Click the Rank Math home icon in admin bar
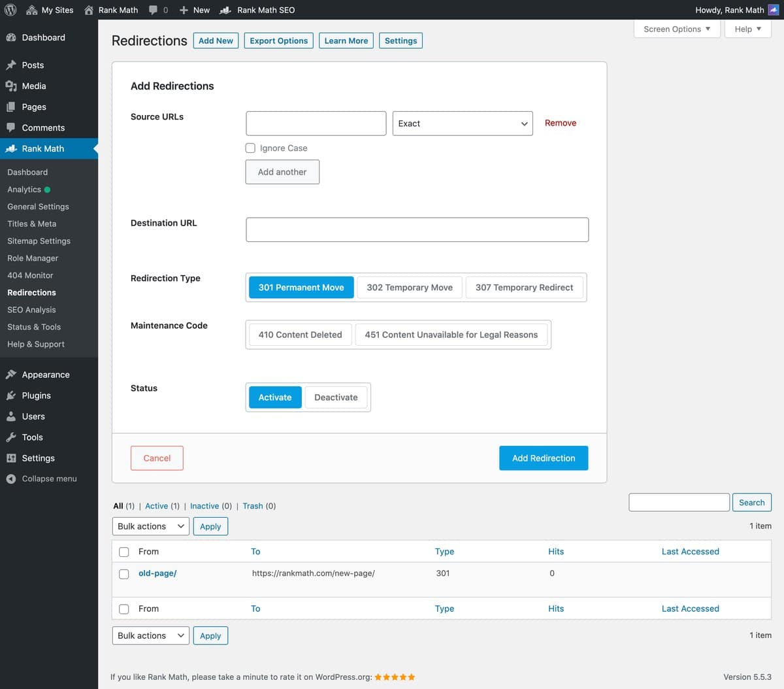Viewport: 784px width, 689px height. (x=89, y=10)
